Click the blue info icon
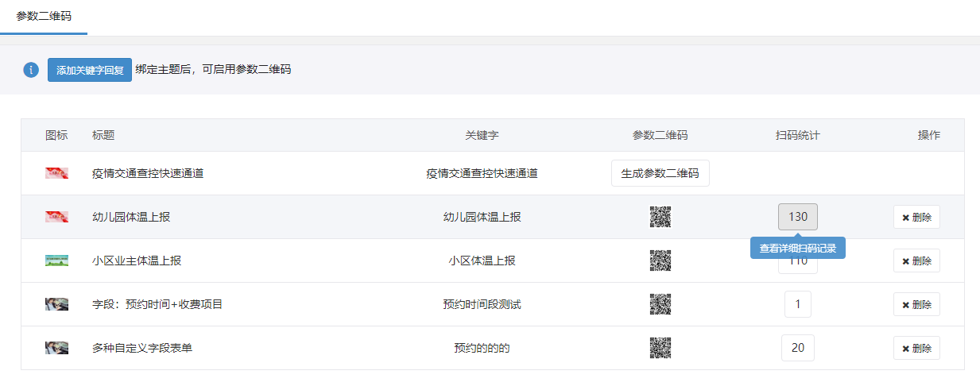Viewport: 980px width, 386px height. point(31,70)
